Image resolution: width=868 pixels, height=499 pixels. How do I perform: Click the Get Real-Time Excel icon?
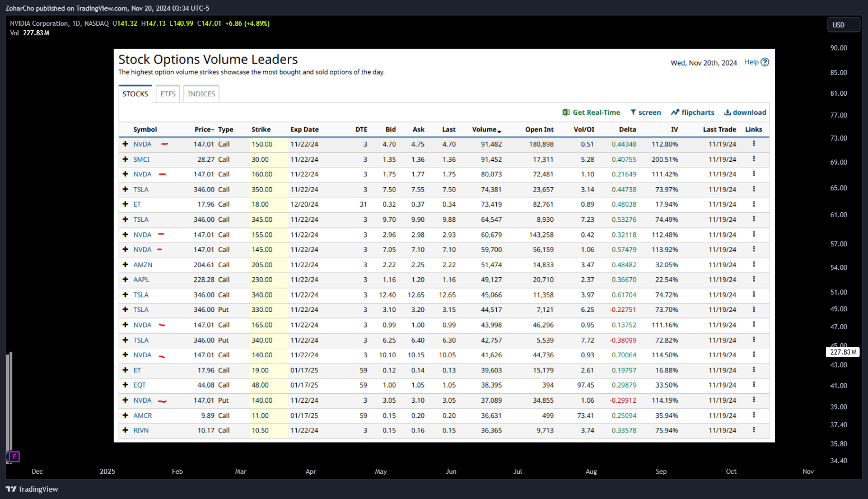pos(566,113)
